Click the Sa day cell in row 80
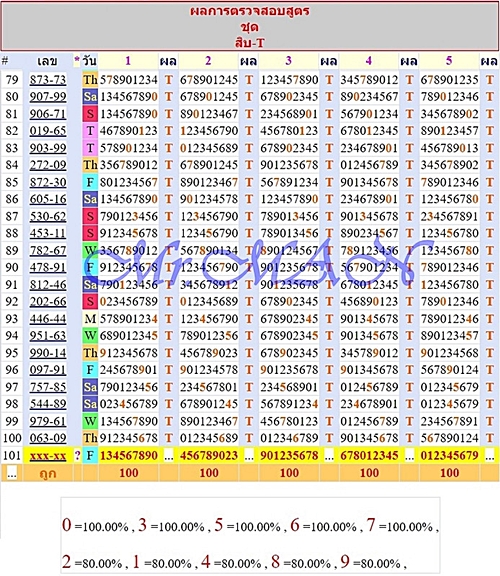The height and width of the screenshot is (576, 500). [90, 97]
